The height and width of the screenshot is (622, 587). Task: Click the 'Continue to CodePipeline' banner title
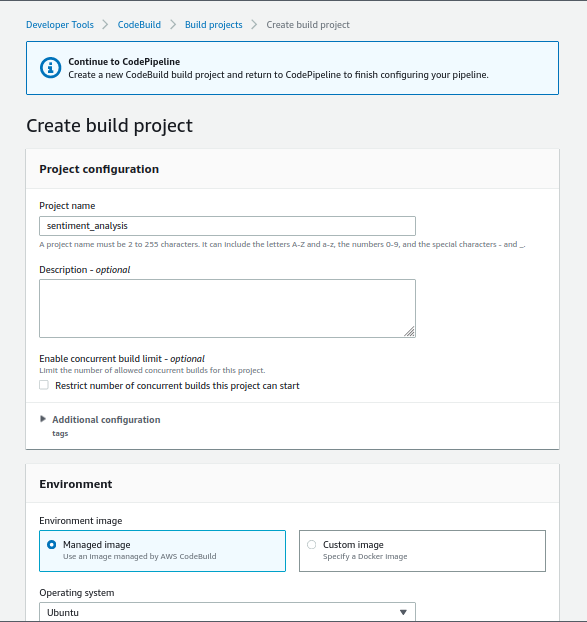tap(124, 61)
